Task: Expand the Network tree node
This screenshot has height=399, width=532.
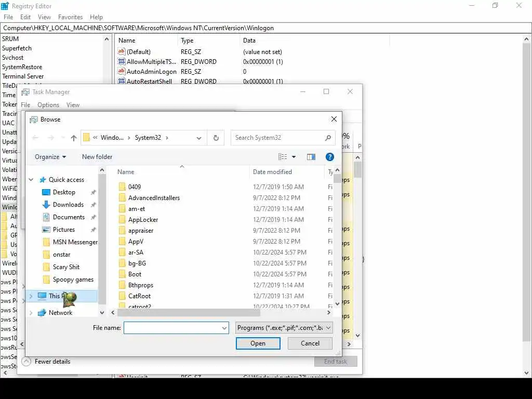Action: point(31,312)
